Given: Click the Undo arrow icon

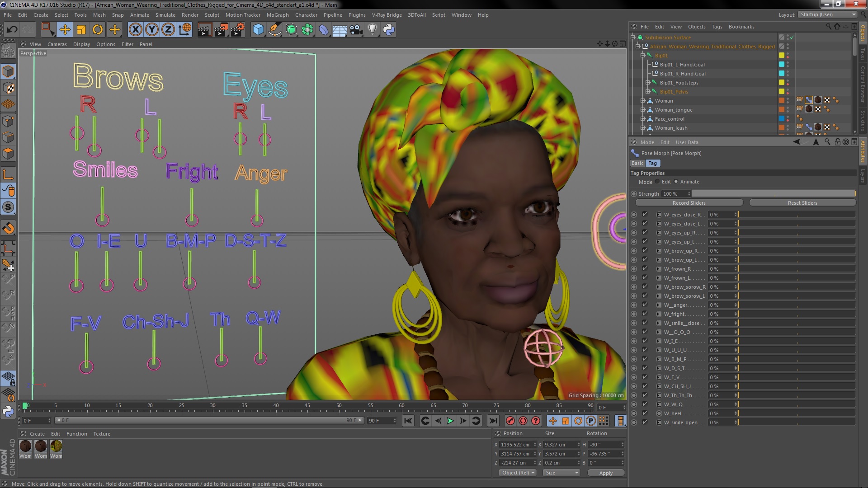Looking at the screenshot, I should (12, 30).
